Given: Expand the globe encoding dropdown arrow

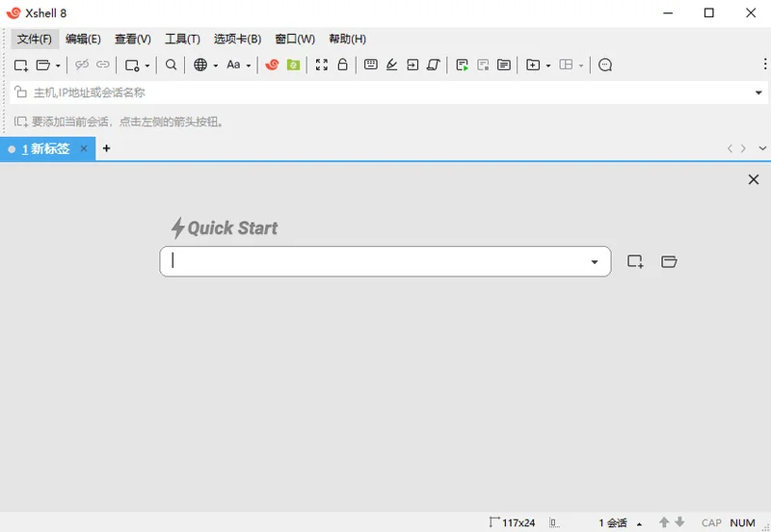Looking at the screenshot, I should tap(215, 66).
